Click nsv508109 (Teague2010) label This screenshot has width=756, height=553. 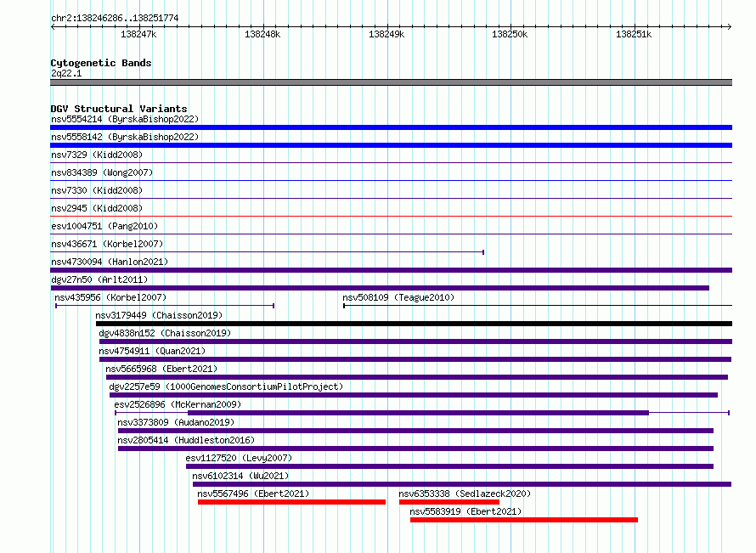pos(398,297)
